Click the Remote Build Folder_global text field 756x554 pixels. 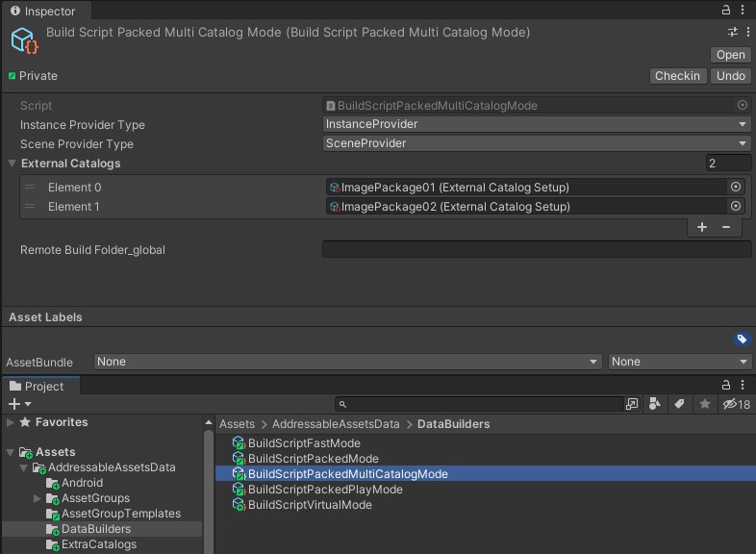click(537, 250)
